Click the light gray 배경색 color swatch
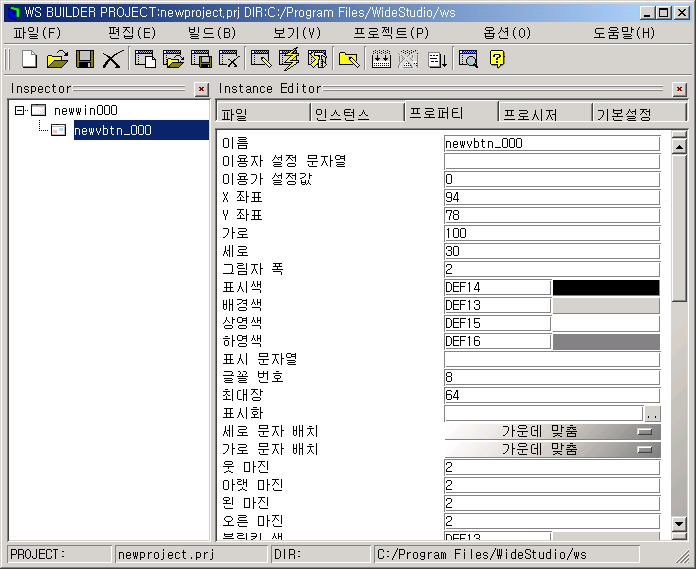This screenshot has width=696, height=569. point(606,305)
